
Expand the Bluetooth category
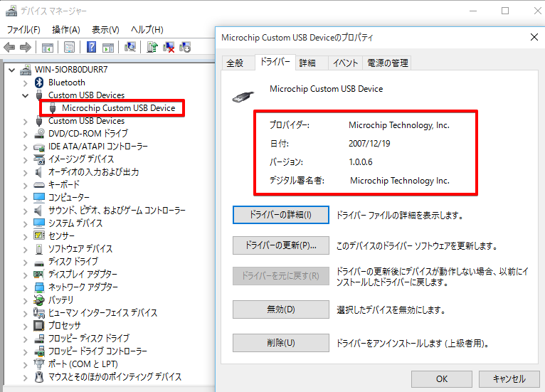[25, 83]
